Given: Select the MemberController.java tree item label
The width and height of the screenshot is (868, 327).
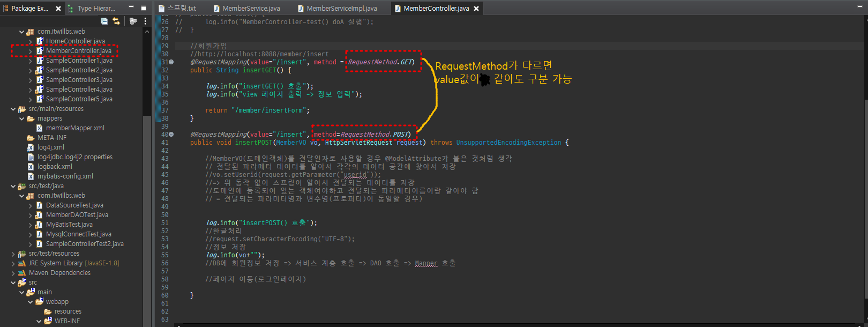Looking at the screenshot, I should 79,51.
